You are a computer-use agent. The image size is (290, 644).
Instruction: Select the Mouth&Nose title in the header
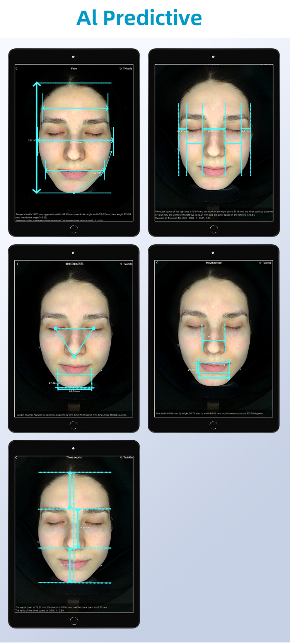(213, 263)
